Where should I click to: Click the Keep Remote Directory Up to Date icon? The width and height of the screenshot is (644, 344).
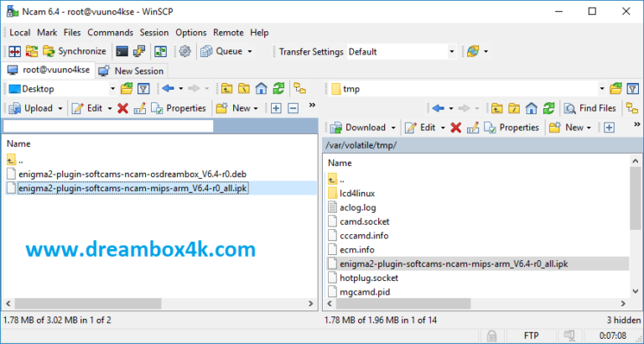(x=160, y=51)
